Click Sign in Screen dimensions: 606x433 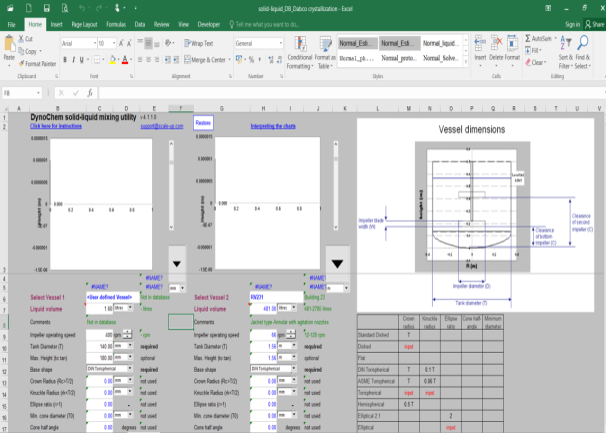572,25
